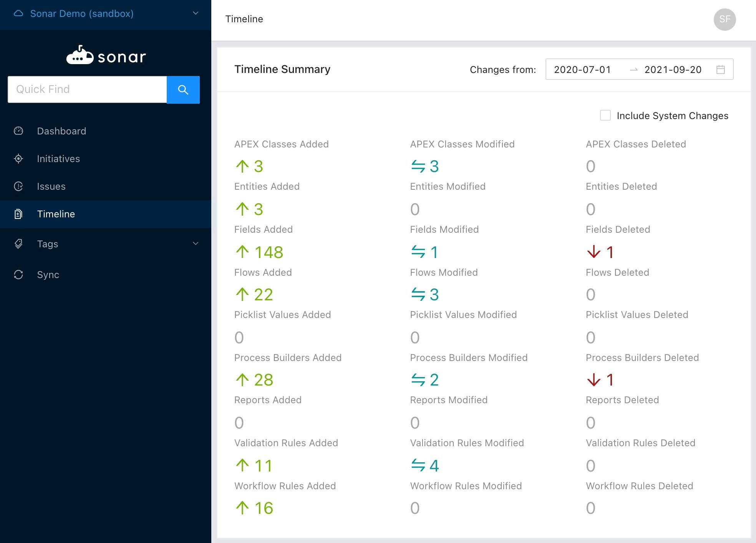Click the Flows Modified swap arrows icon

click(418, 295)
